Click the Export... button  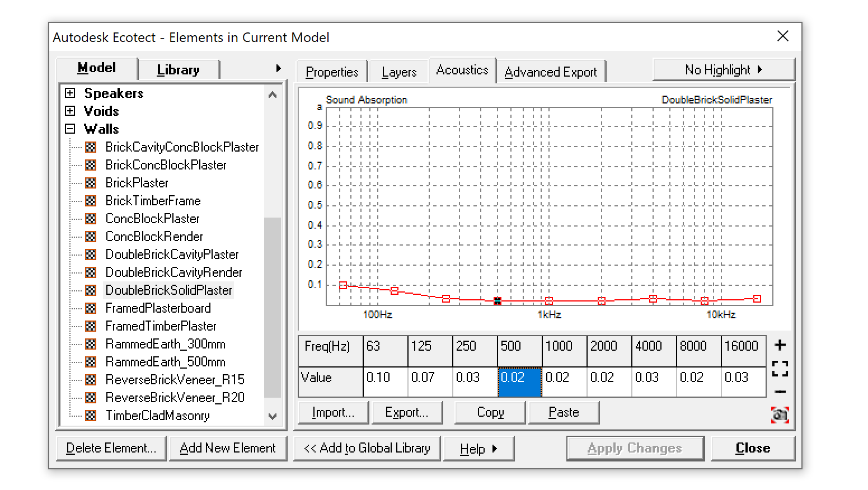click(407, 413)
